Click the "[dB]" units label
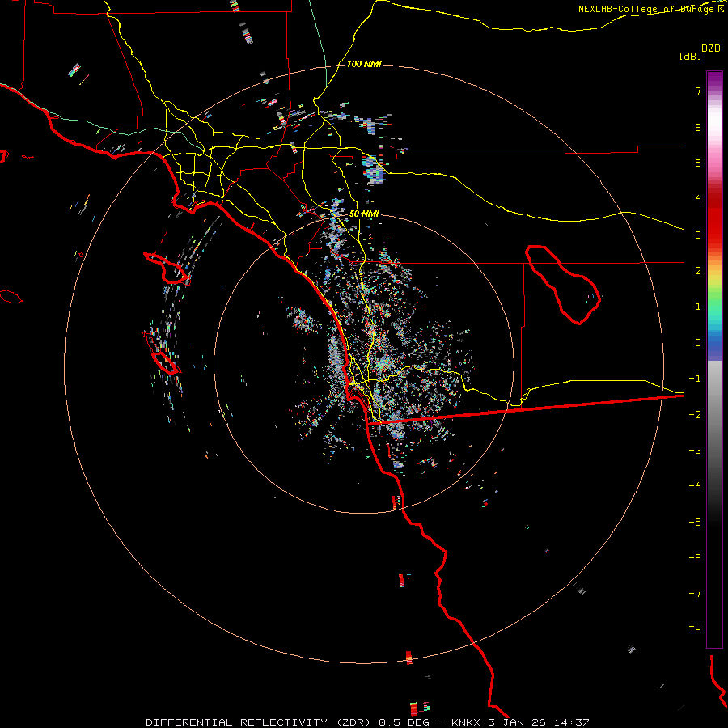Screen dimensions: 728x728 [690, 56]
